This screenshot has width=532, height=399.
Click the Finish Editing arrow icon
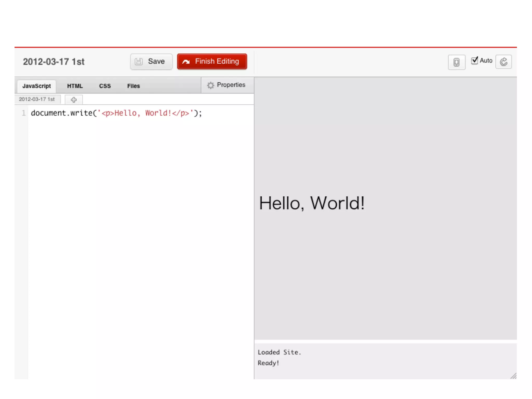pos(186,62)
